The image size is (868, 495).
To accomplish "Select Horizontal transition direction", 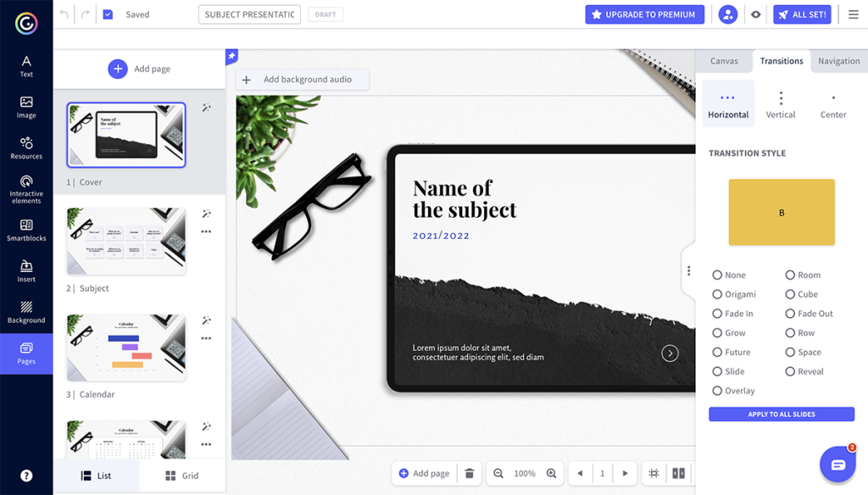I will [728, 104].
